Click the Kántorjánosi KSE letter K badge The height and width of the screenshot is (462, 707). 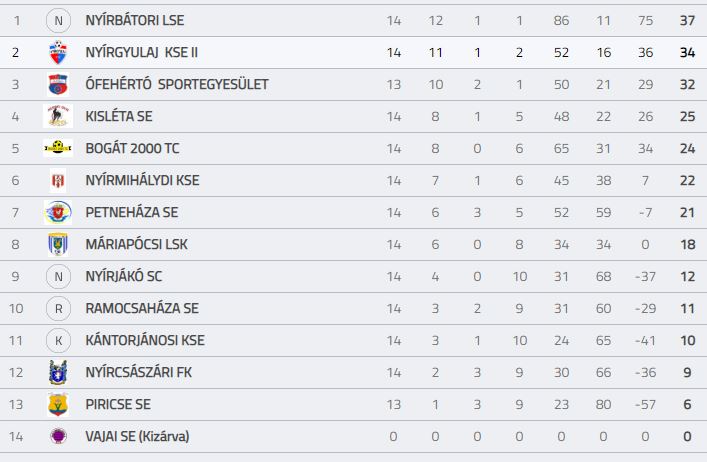click(x=58, y=340)
